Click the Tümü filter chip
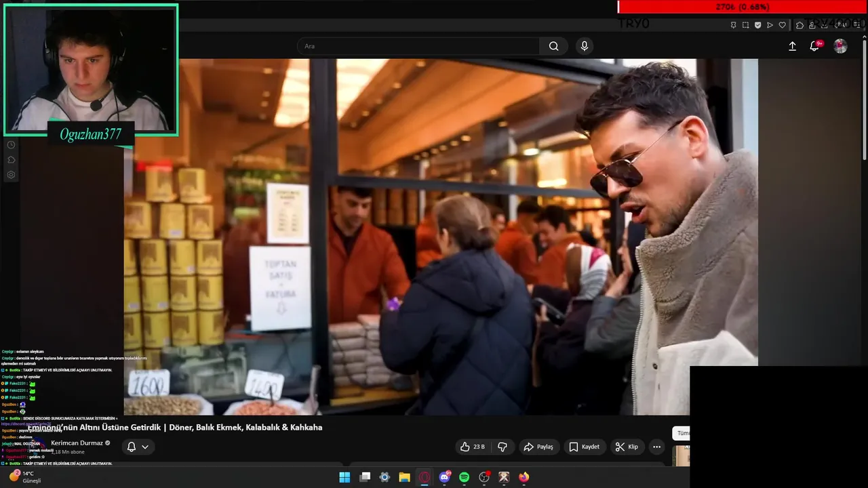The image size is (868, 488). [681, 433]
